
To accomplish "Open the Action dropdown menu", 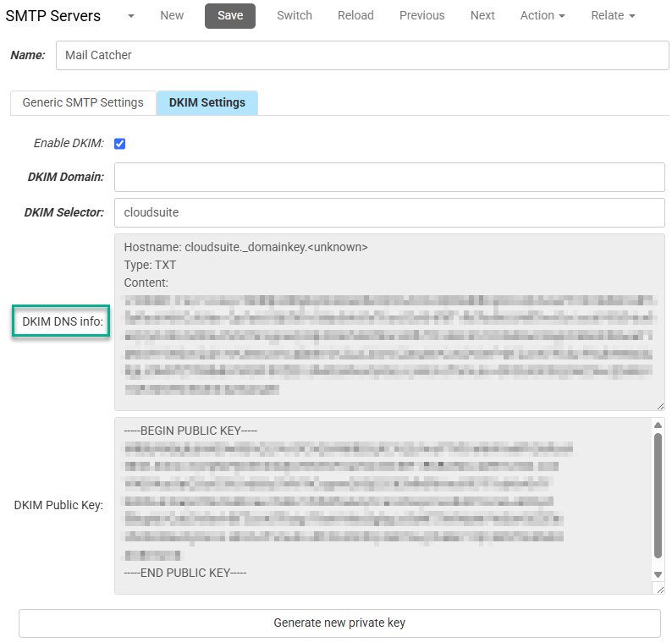I will (543, 15).
